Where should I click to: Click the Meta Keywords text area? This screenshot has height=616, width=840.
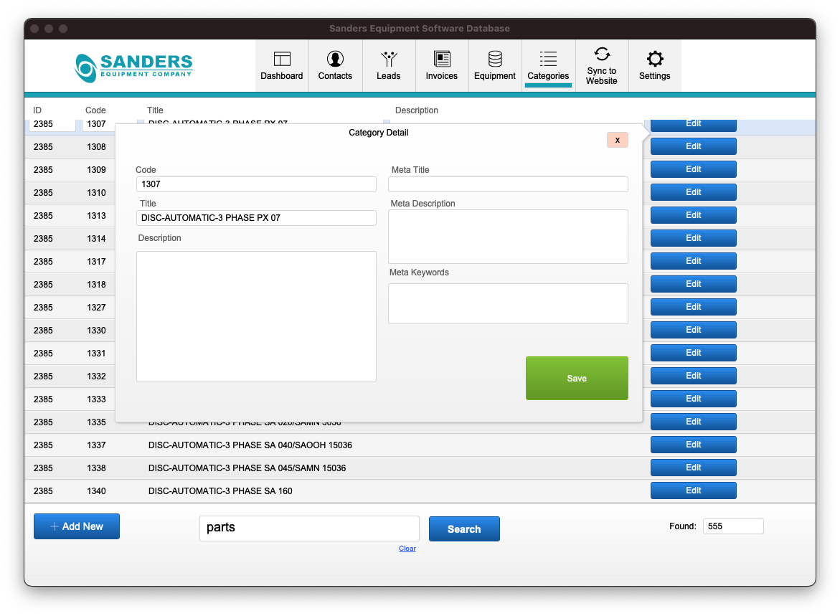pyautogui.click(x=508, y=303)
